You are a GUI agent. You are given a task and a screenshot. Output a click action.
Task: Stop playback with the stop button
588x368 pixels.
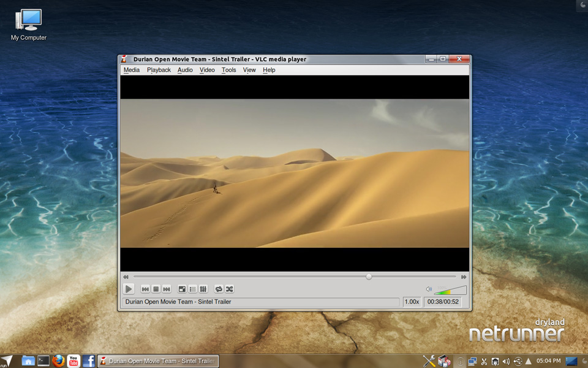(x=156, y=289)
